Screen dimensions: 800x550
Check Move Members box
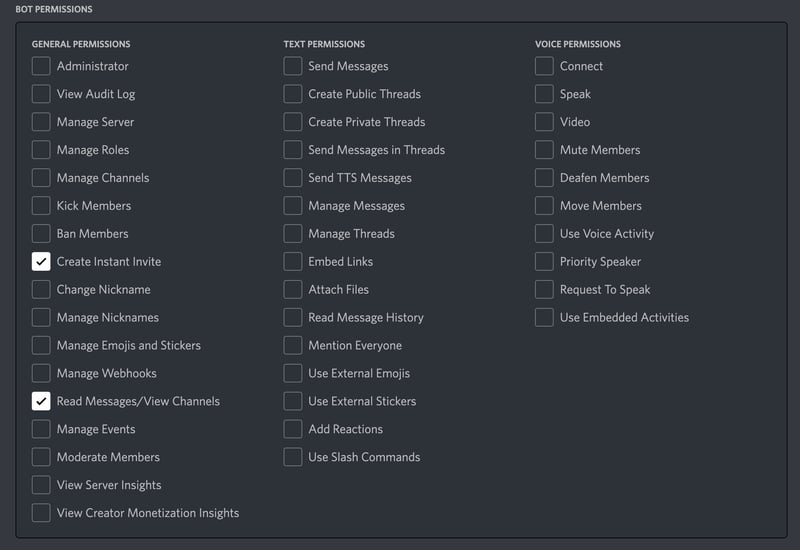point(544,206)
